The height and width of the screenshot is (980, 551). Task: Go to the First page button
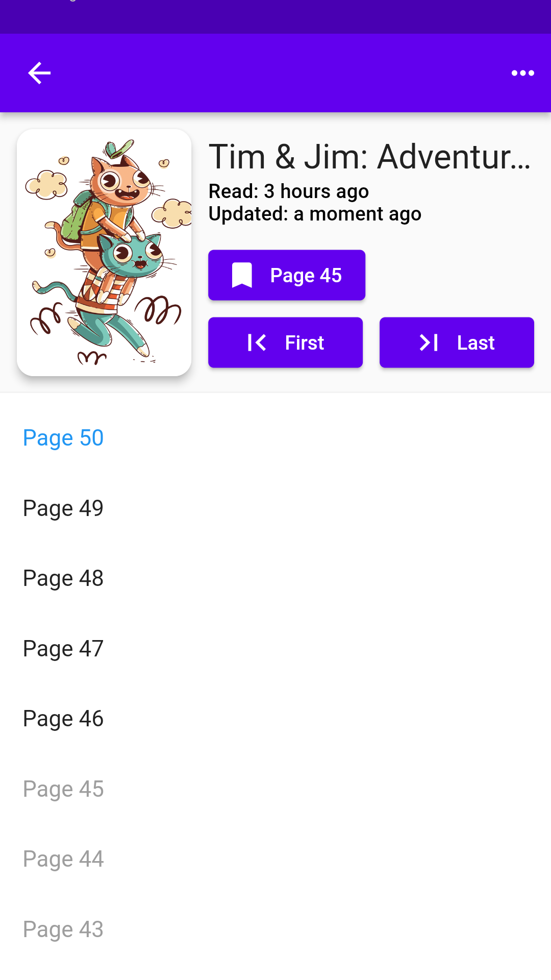(x=285, y=342)
